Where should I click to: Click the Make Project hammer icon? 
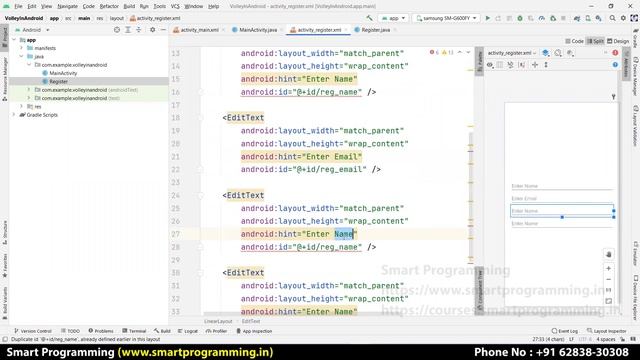(x=369, y=18)
